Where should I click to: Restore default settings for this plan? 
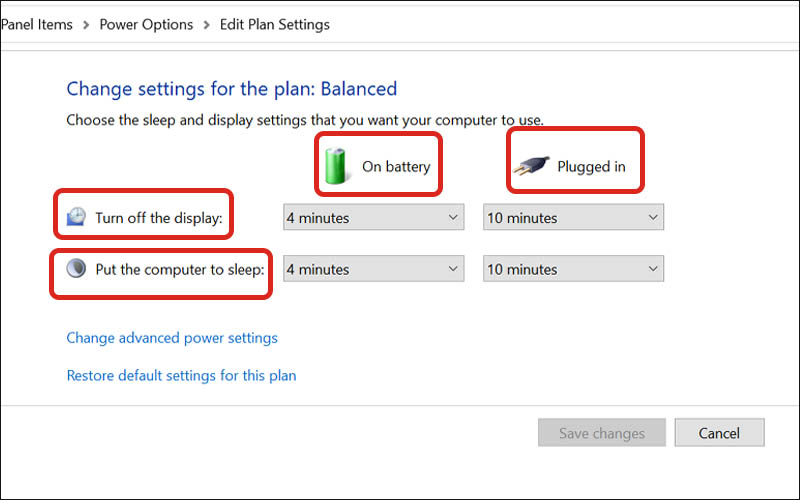(181, 376)
